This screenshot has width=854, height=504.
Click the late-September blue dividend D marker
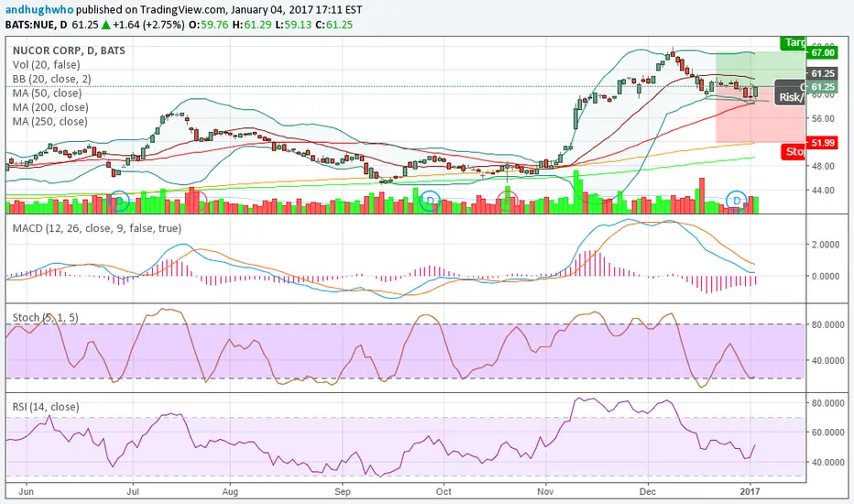431,201
